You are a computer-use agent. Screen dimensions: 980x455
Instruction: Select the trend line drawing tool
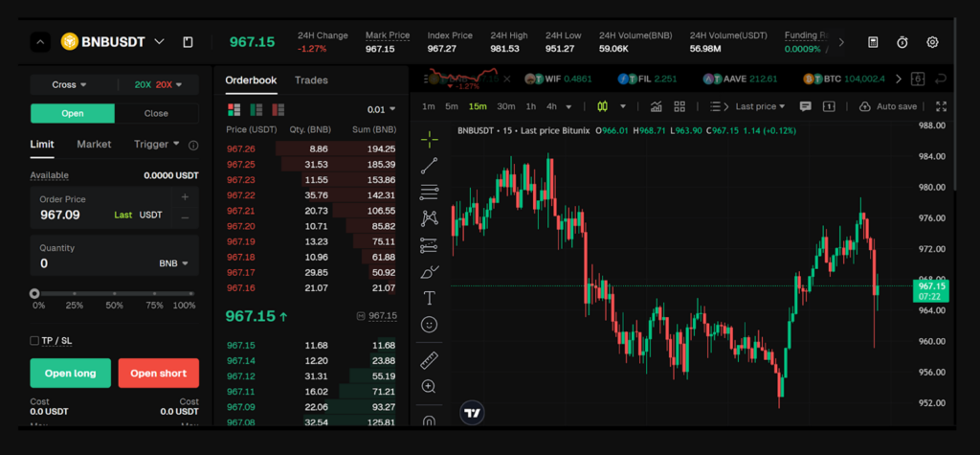coord(430,166)
